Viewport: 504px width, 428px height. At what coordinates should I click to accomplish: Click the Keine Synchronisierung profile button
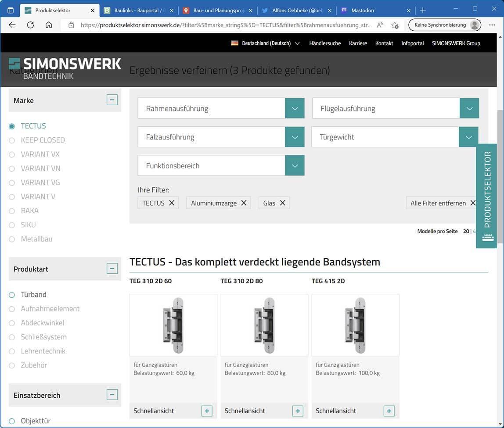pyautogui.click(x=445, y=25)
